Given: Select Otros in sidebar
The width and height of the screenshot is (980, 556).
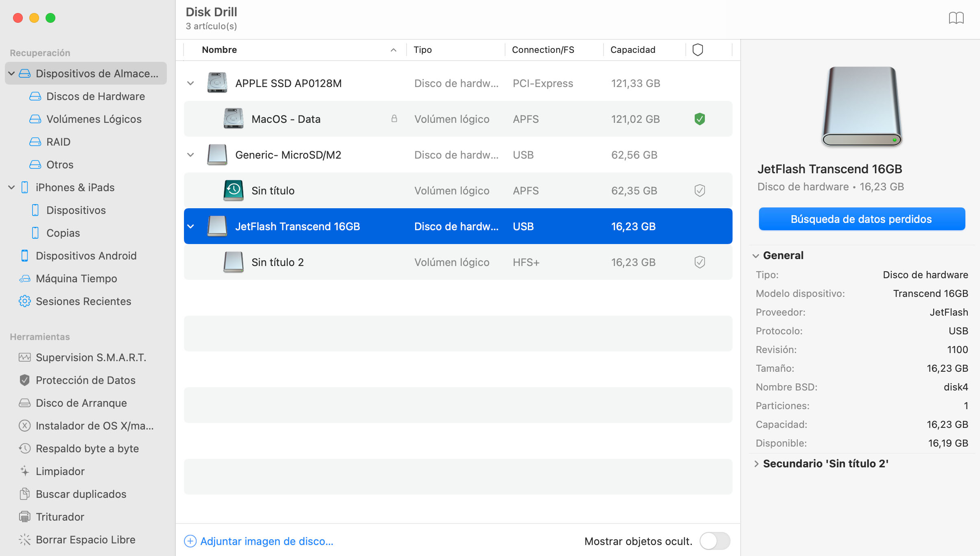Looking at the screenshot, I should [x=60, y=165].
